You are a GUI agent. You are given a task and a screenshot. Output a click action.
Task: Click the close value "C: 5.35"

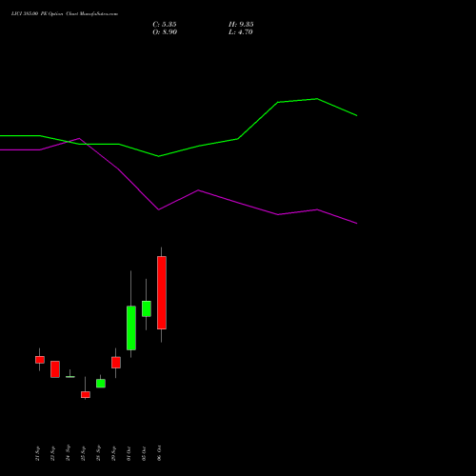click(x=165, y=25)
